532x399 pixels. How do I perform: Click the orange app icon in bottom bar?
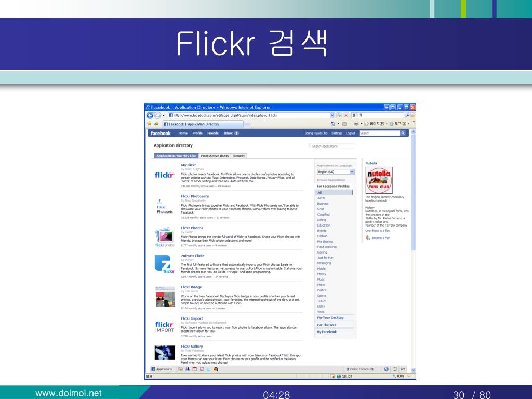tap(216, 369)
